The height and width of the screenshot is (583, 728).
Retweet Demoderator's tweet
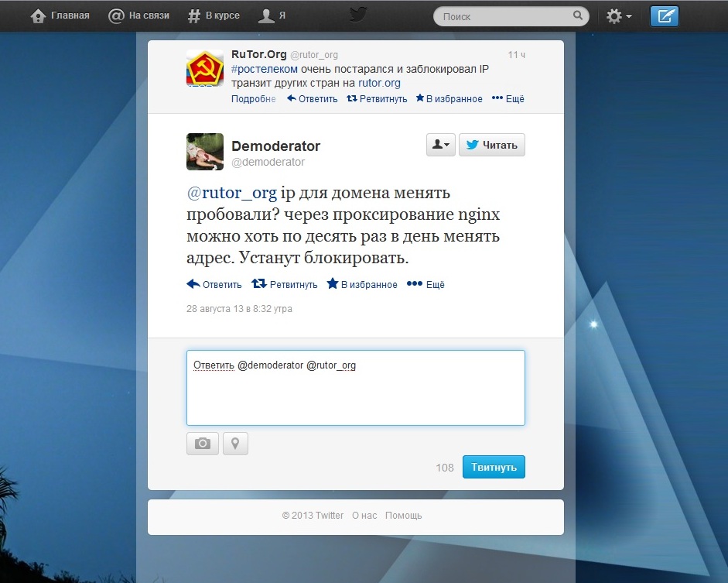[285, 284]
